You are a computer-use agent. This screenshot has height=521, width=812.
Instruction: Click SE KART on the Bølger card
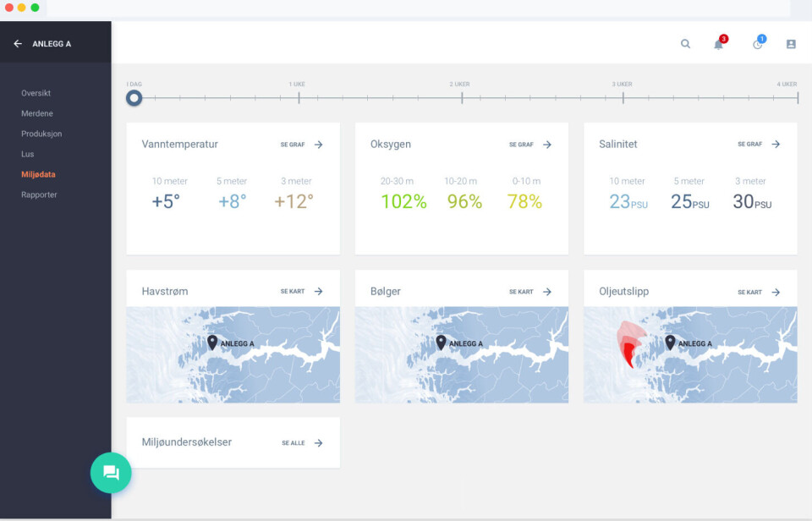pos(521,292)
